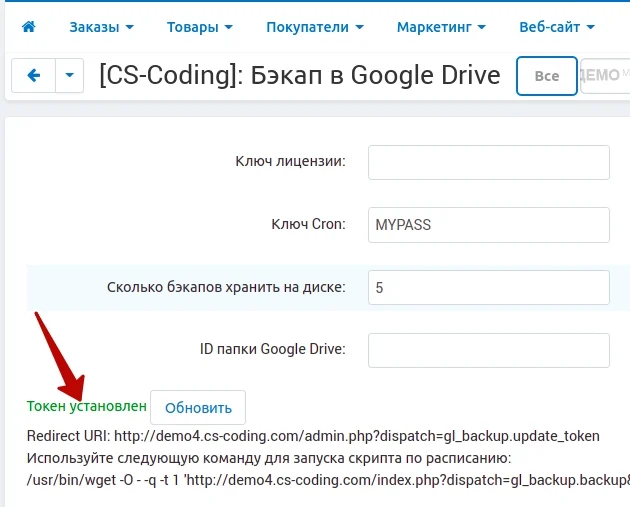
Task: Click the Ключ лицензии label
Action: tap(290, 161)
